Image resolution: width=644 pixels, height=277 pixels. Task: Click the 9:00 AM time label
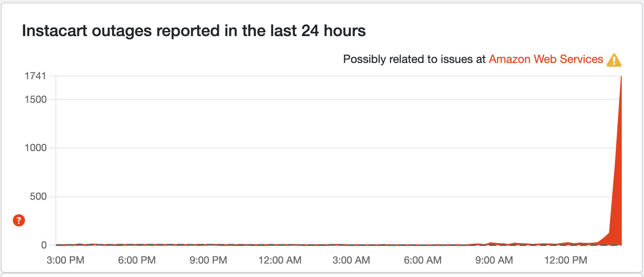coord(494,260)
